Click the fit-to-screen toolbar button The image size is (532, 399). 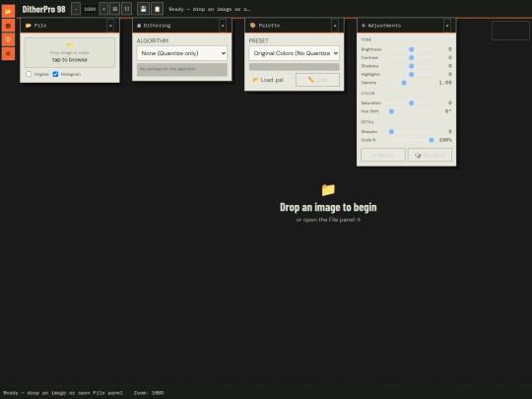point(114,9)
